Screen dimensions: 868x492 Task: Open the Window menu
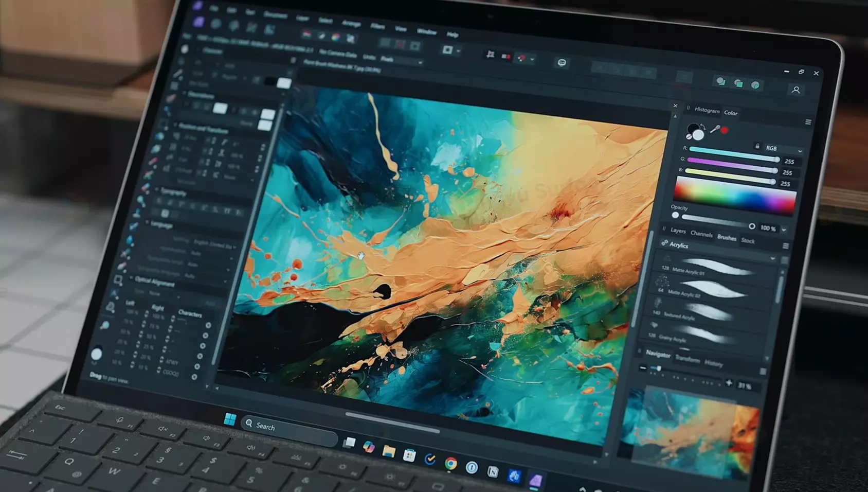[427, 31]
